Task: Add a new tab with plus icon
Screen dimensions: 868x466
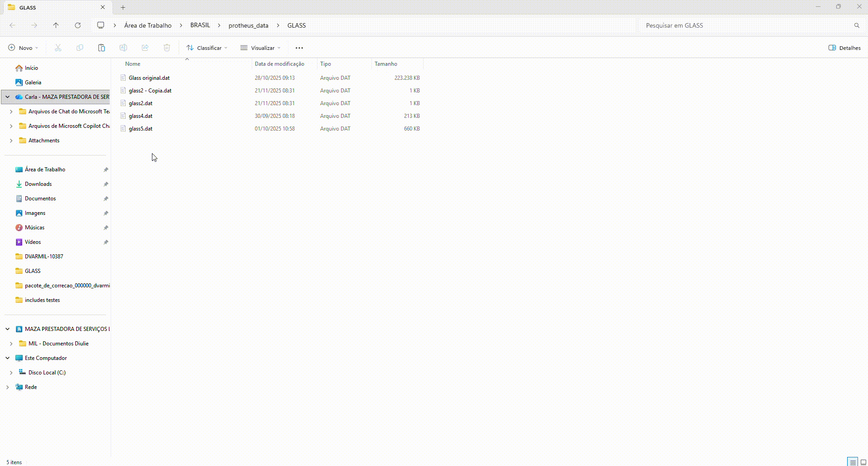Action: click(x=123, y=7)
